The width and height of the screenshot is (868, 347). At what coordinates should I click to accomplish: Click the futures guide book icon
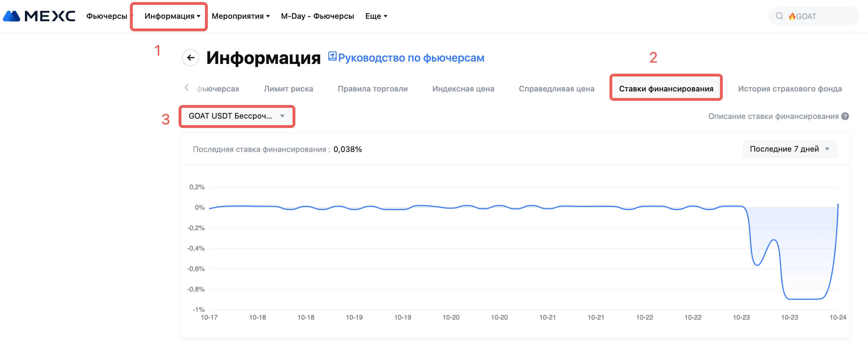click(x=332, y=56)
